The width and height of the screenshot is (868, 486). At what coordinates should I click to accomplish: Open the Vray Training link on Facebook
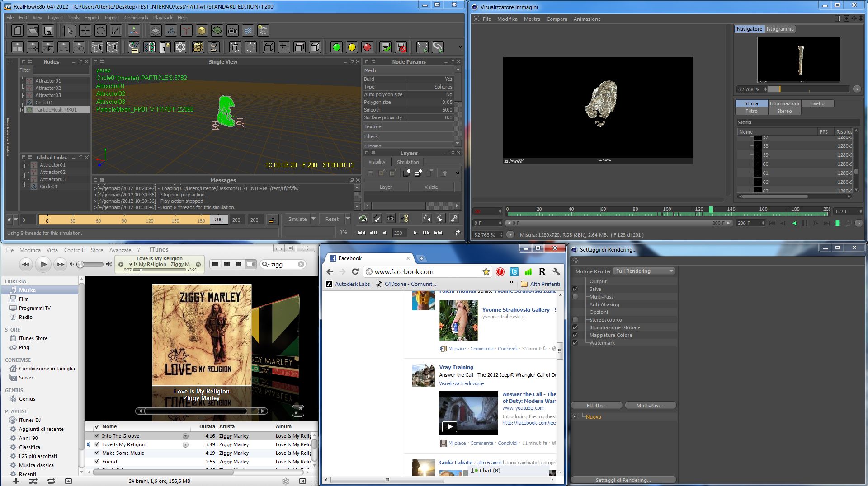point(456,367)
